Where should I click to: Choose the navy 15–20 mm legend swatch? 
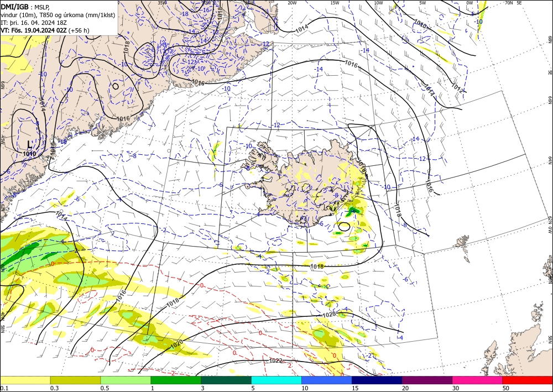(x=377, y=380)
